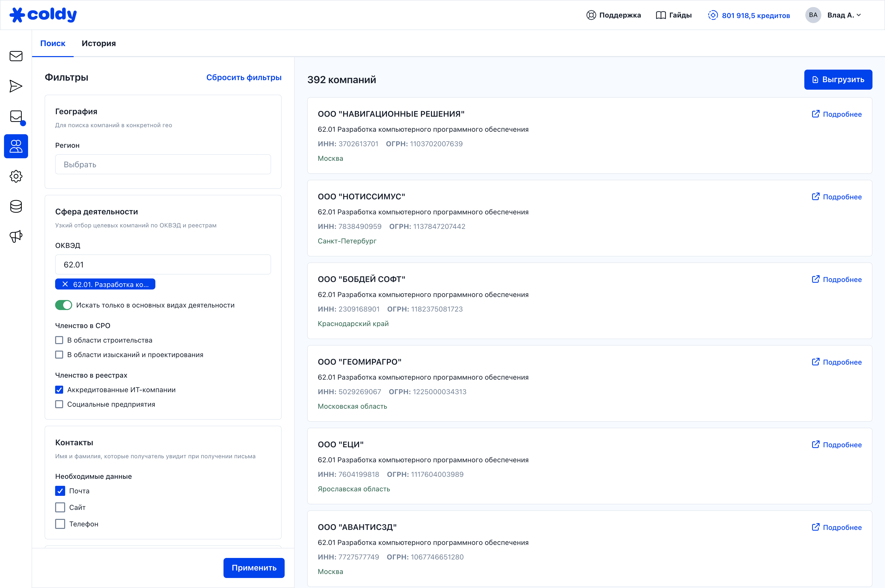Check the Телефон contact checkbox

60,524
